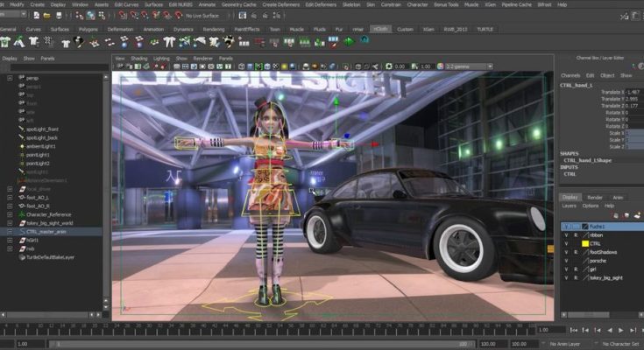Click the green play arrow shelf icon

point(349,41)
